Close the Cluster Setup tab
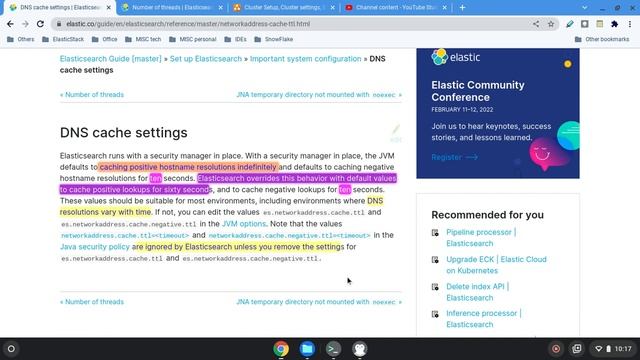 (333, 7)
